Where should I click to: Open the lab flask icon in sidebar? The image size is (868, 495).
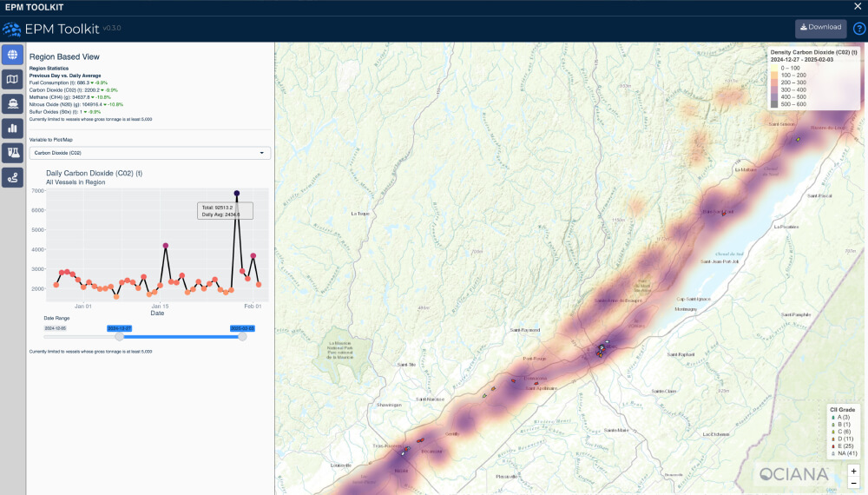click(x=12, y=153)
